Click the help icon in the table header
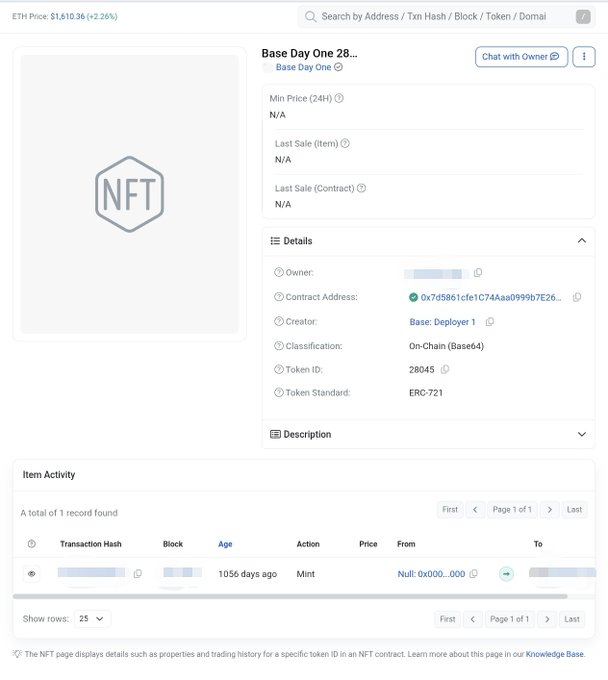The width and height of the screenshot is (608, 680). 32,544
